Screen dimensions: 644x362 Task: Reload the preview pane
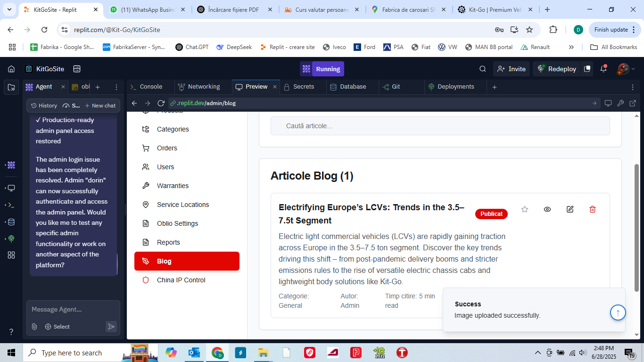161,103
